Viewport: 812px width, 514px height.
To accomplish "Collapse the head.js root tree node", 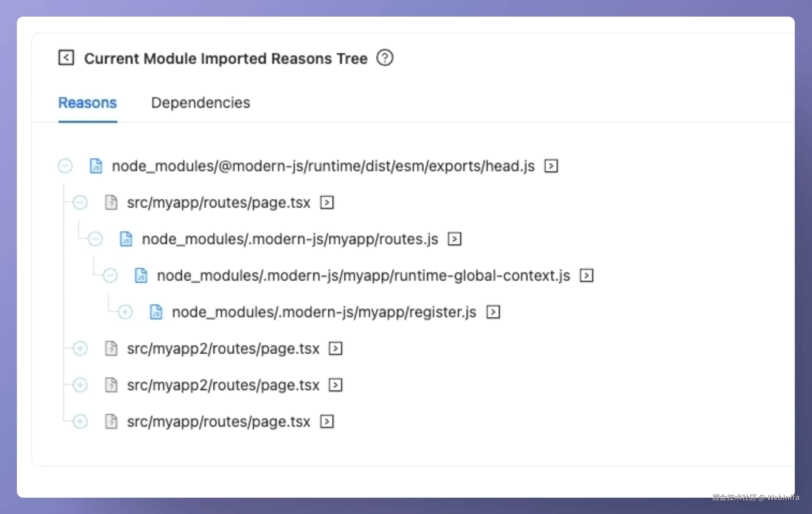I will [x=65, y=166].
